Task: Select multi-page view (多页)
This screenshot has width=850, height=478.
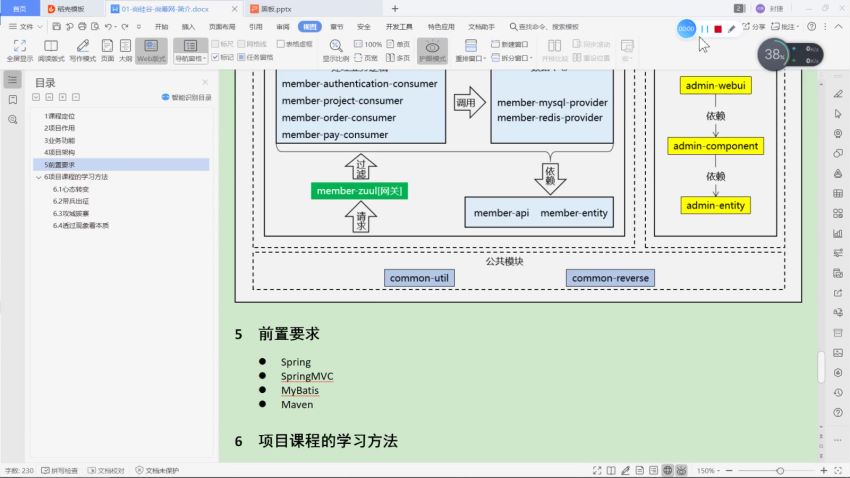Action: coord(398,57)
